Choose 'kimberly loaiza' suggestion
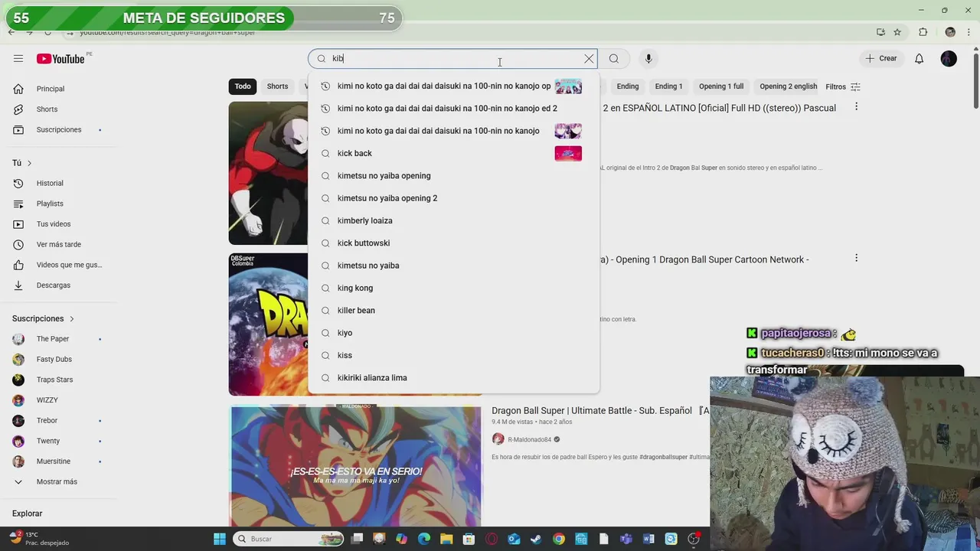The width and height of the screenshot is (980, 551). point(453,220)
